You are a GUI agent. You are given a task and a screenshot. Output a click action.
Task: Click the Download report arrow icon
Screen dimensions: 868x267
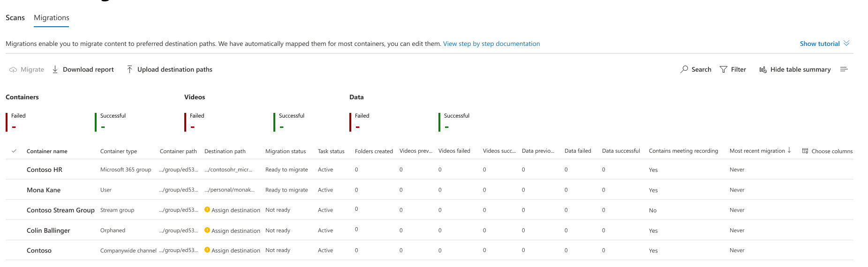55,69
